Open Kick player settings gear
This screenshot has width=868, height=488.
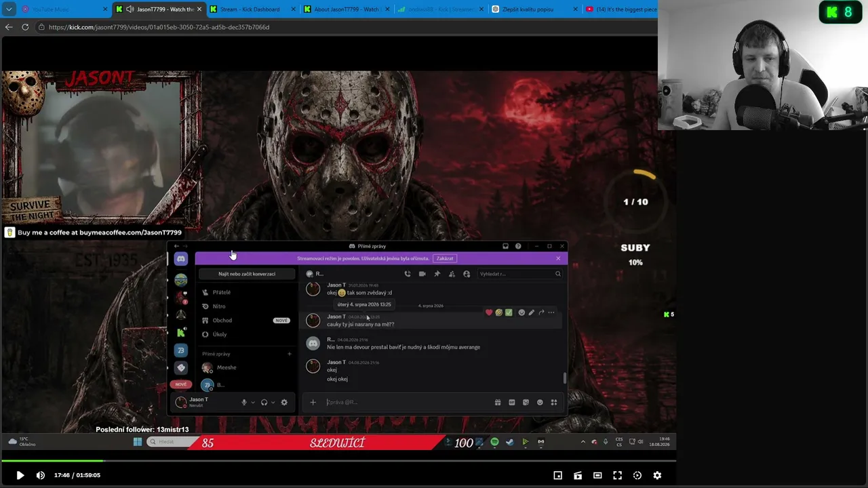657,475
